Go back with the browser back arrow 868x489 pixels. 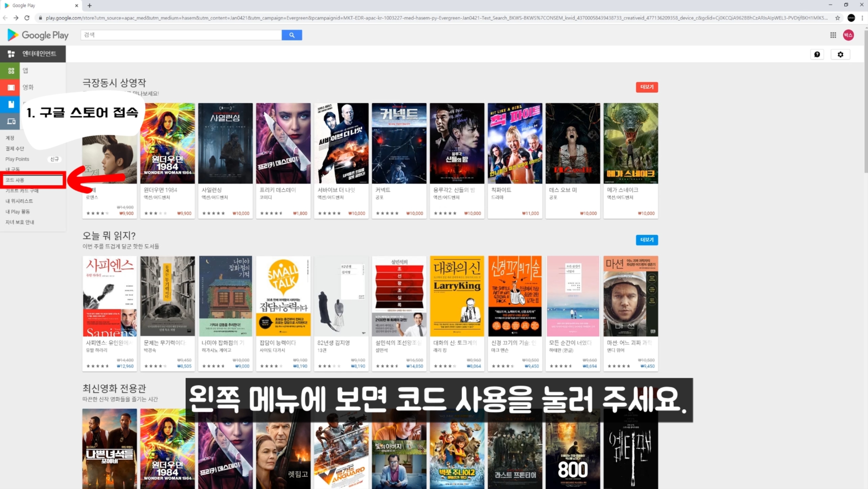pos(5,18)
